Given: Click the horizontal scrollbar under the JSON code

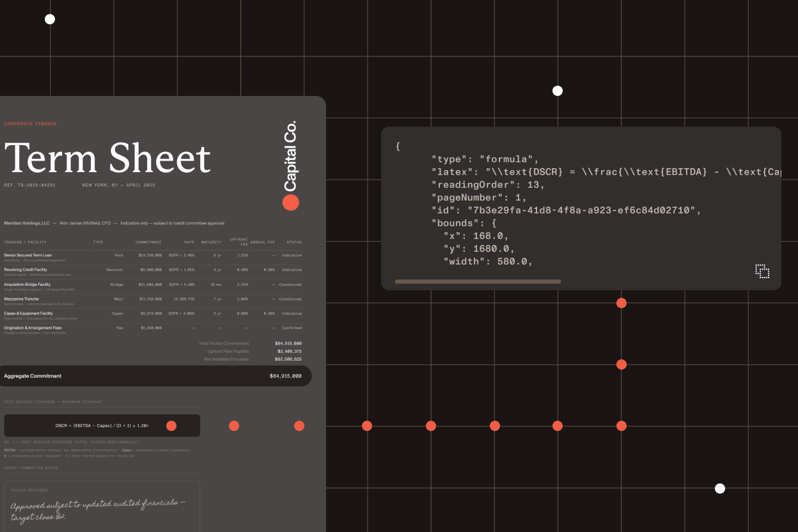Looking at the screenshot, I should click(x=478, y=281).
